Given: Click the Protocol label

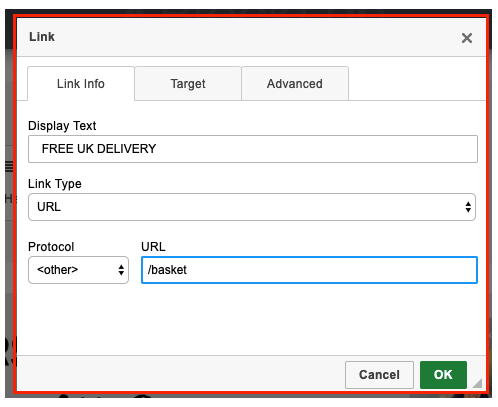Looking at the screenshot, I should 51,247.
